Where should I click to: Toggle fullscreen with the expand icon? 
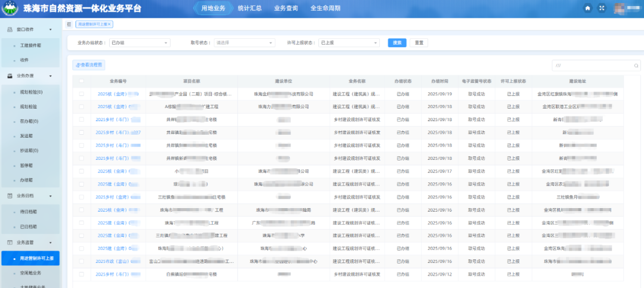coord(601,8)
